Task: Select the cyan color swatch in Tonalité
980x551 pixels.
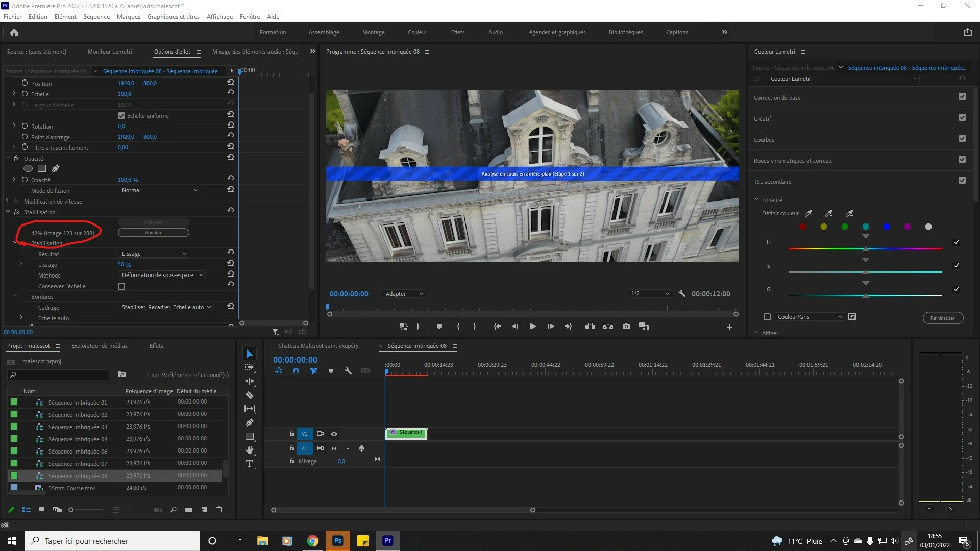Action: [x=866, y=227]
